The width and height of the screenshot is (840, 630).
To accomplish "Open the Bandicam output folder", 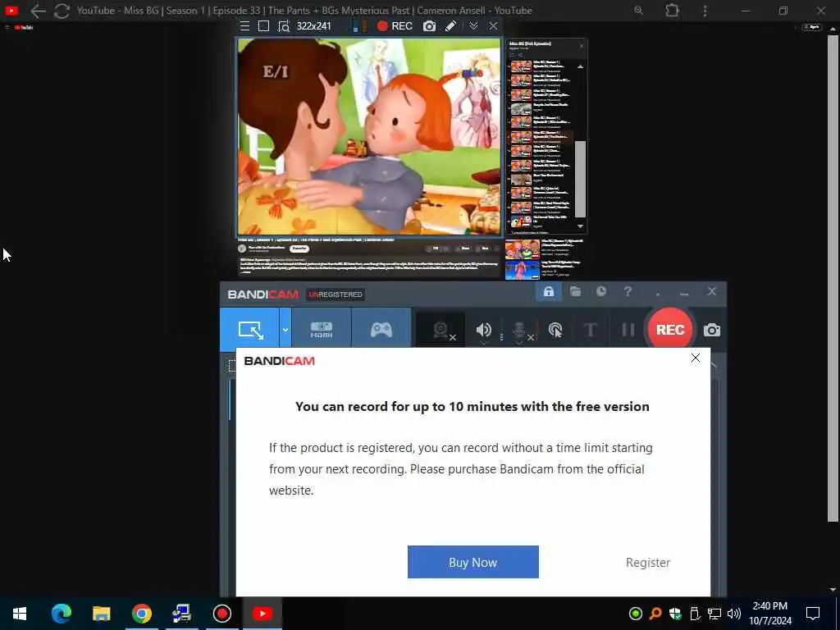I will 575,291.
